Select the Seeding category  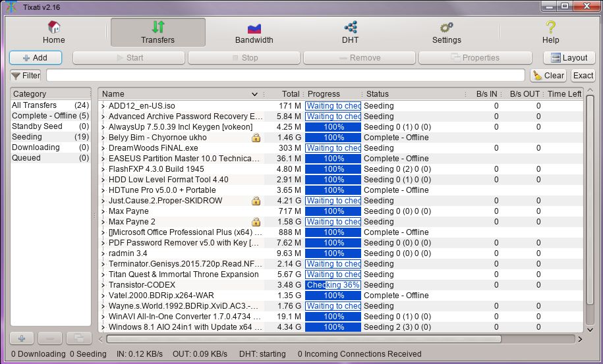[50, 137]
